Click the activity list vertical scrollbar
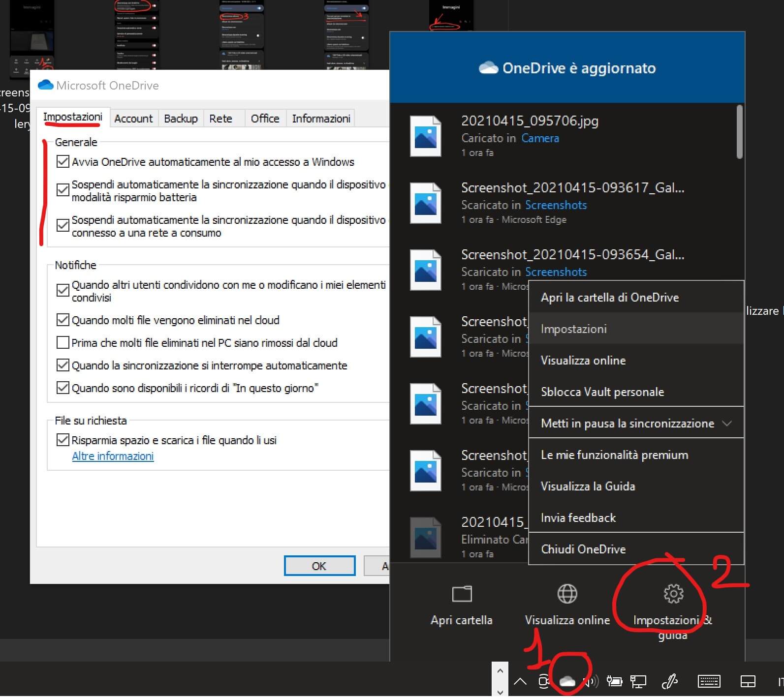 (x=739, y=133)
